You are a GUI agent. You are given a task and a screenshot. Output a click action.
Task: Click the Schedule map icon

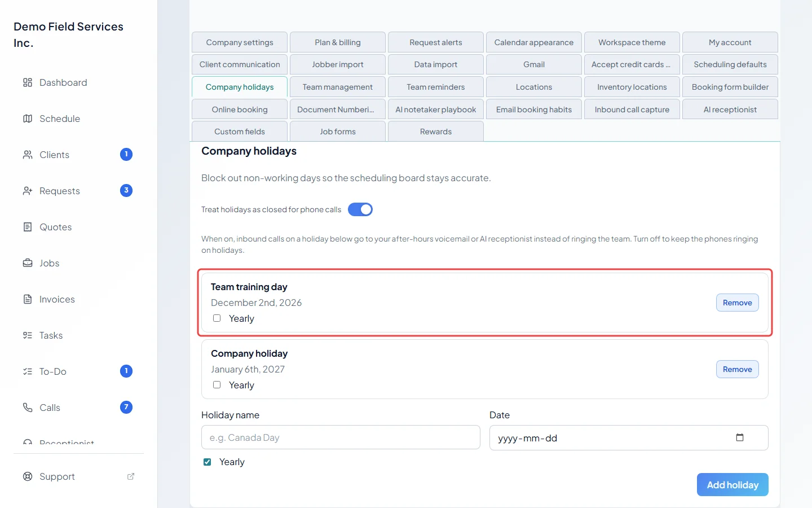[x=28, y=119]
